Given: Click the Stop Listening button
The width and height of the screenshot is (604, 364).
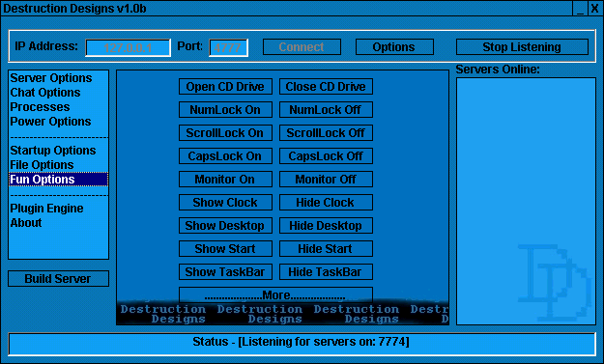Looking at the screenshot, I should 522,47.
